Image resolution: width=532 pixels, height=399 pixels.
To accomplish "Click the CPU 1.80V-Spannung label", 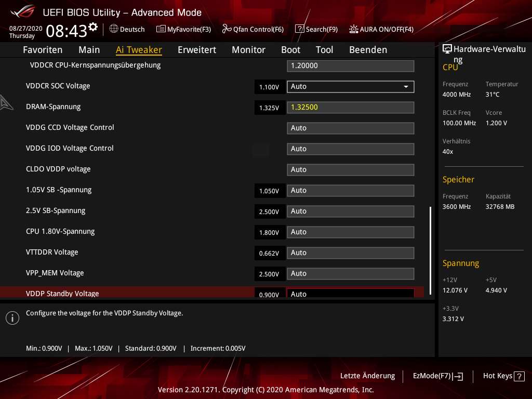I will tap(60, 231).
